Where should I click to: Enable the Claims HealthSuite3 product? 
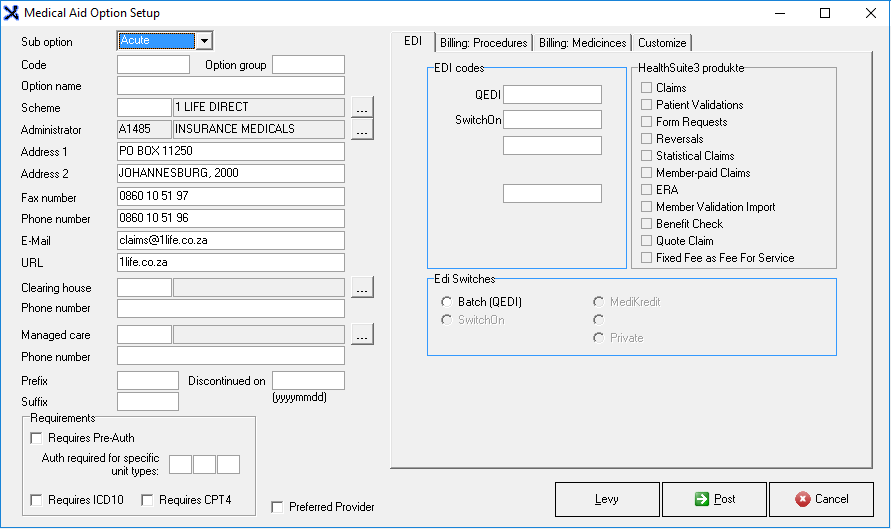647,88
